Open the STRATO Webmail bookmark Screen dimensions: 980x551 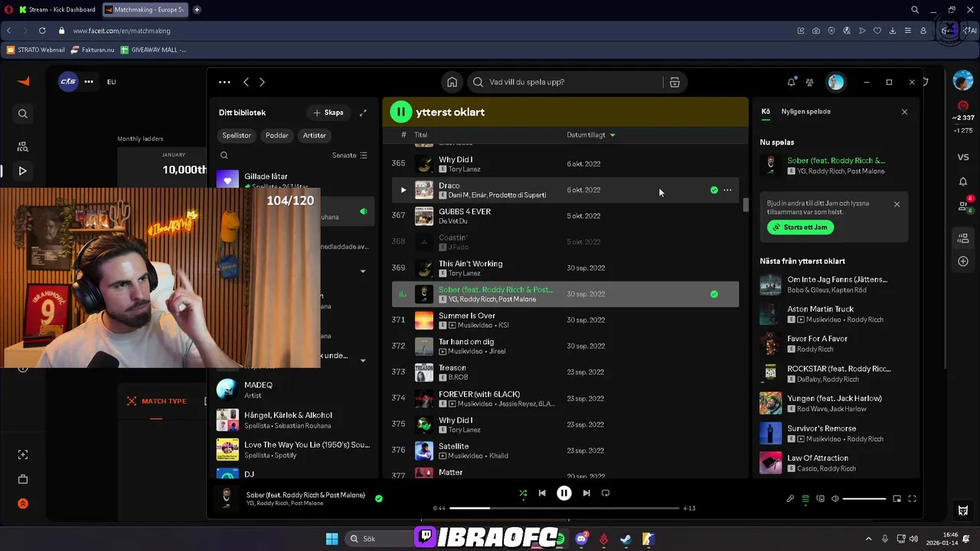36,50
